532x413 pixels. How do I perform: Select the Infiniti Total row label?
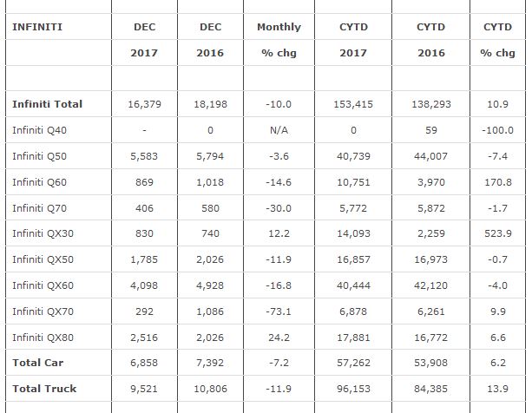tap(48, 104)
